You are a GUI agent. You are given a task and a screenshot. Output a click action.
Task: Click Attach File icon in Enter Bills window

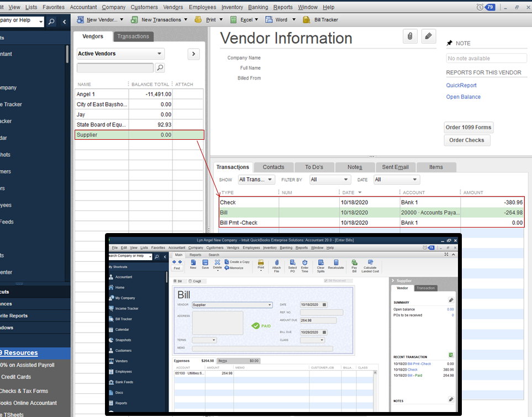click(x=277, y=266)
